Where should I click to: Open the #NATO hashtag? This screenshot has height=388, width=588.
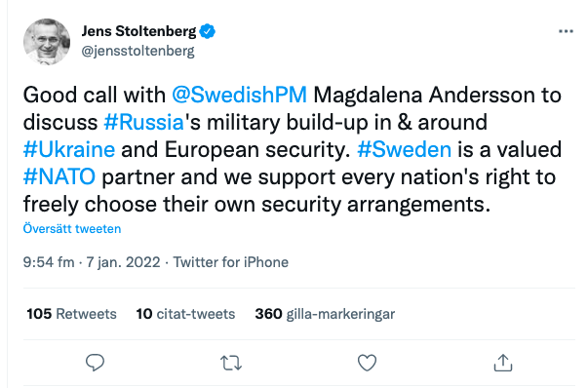[59, 177]
